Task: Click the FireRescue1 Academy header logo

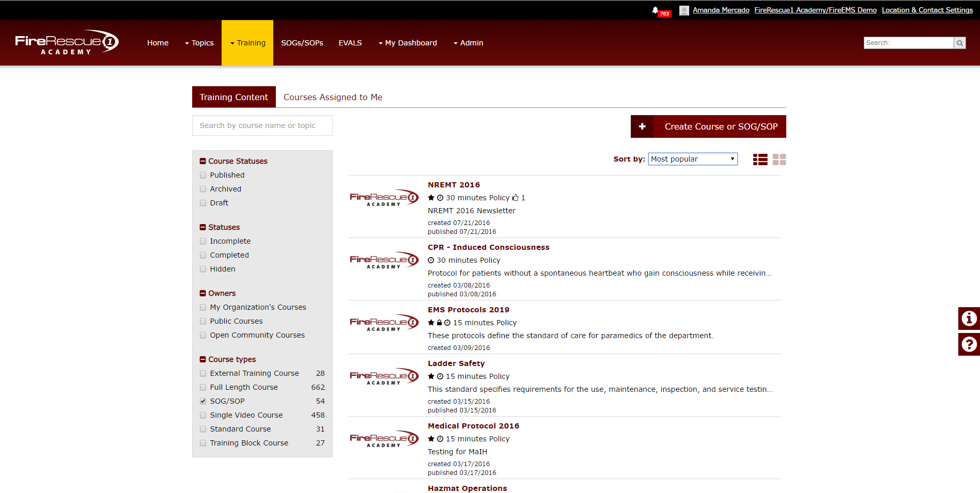Action: point(67,42)
